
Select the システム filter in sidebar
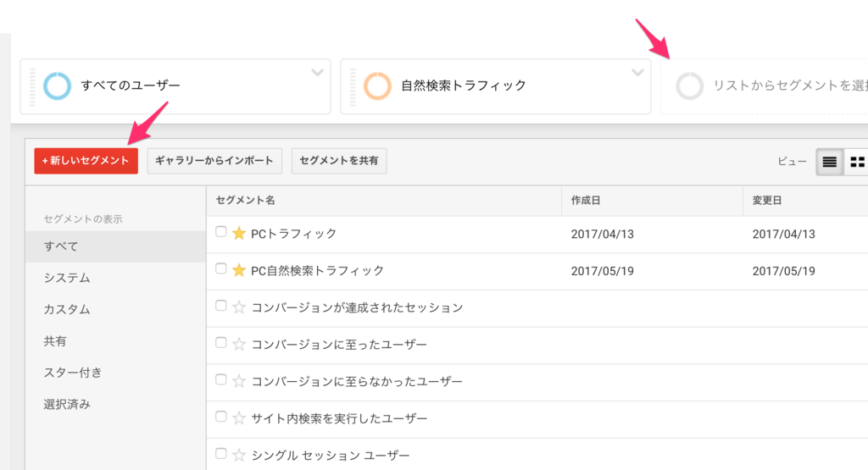[x=115, y=278]
